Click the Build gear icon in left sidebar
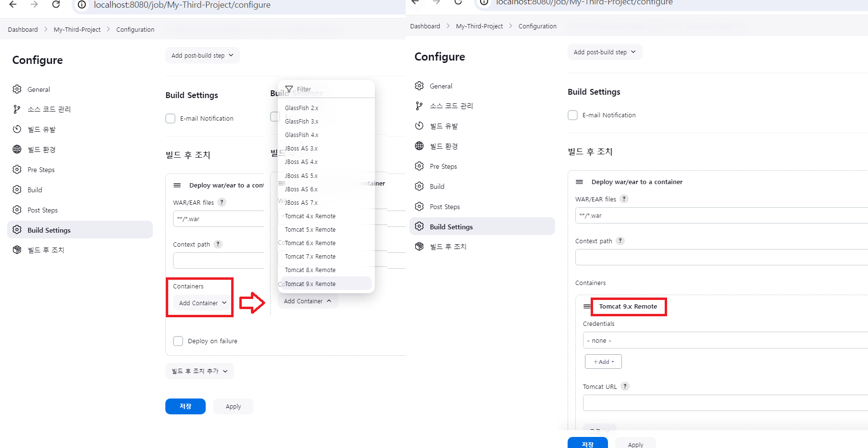Image resolution: width=868 pixels, height=448 pixels. [17, 190]
